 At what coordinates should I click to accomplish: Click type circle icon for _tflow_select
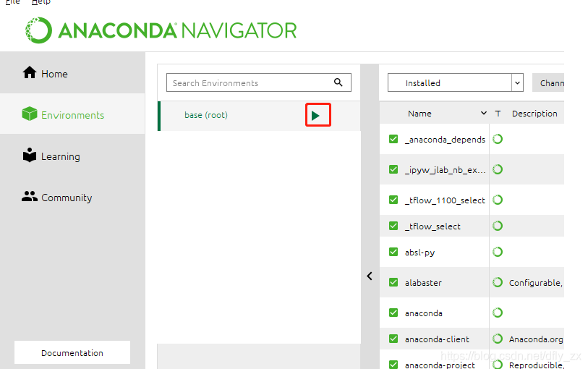498,226
